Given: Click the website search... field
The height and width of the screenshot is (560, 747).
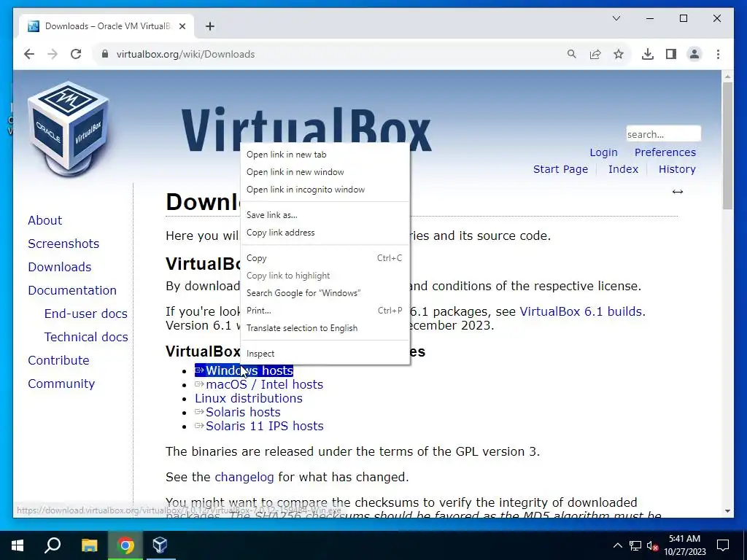Looking at the screenshot, I should (x=663, y=134).
